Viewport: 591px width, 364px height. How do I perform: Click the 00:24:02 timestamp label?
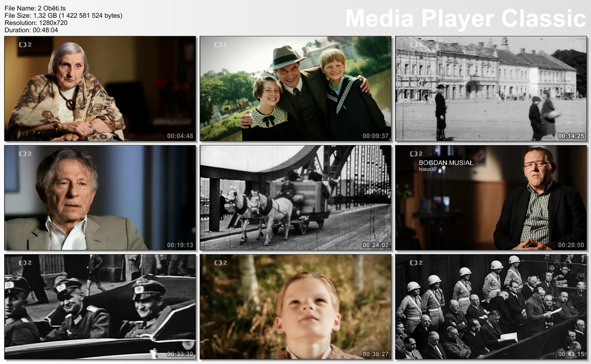coord(375,245)
